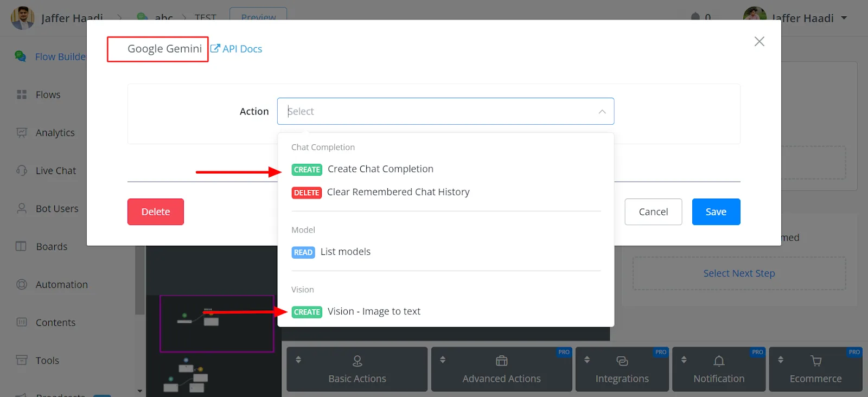Click the workspace avatar at top left
868x397 pixels.
22,18
